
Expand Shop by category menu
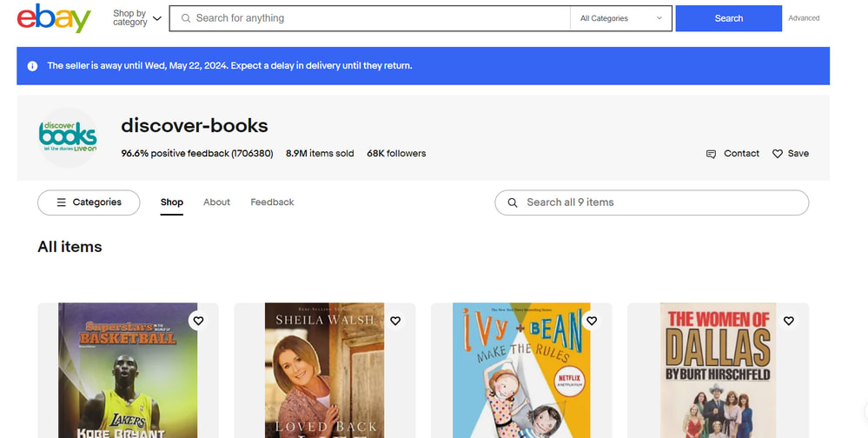coord(137,17)
